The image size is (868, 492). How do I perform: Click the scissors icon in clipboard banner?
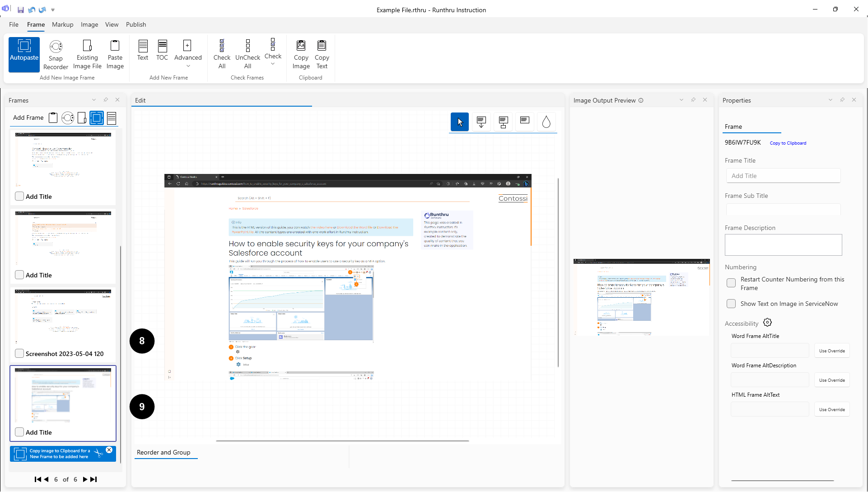[x=98, y=453]
